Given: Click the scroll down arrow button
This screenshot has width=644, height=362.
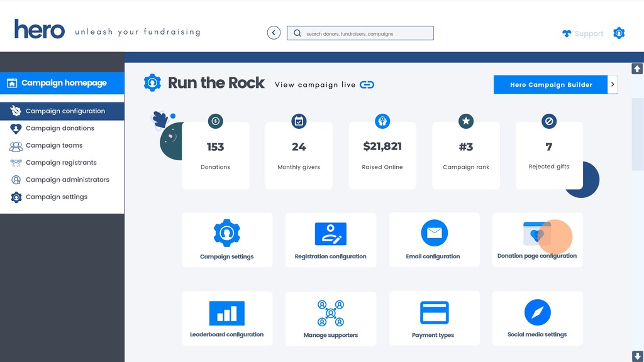Looking at the screenshot, I should click(637, 356).
